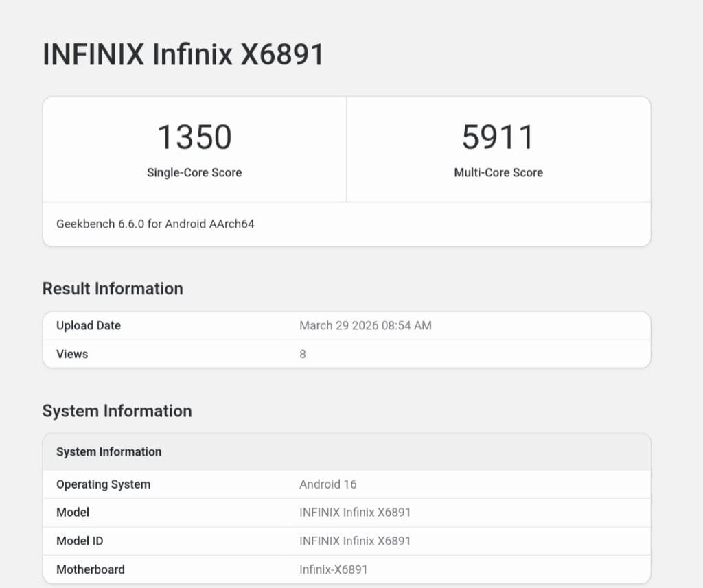Select the Model row's INFINIX Infinix X6891 value
This screenshot has width=703, height=588.
tap(355, 513)
